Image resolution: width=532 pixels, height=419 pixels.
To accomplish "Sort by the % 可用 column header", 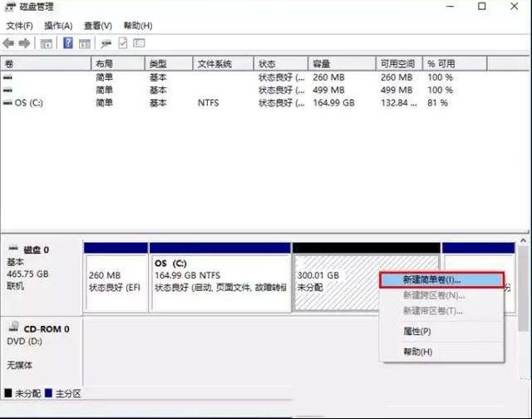I will (x=455, y=64).
